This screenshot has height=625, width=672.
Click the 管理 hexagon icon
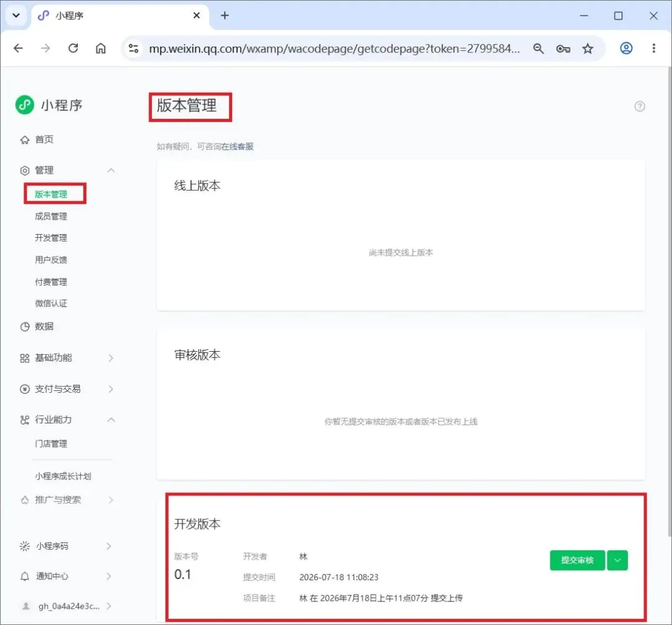(x=24, y=171)
